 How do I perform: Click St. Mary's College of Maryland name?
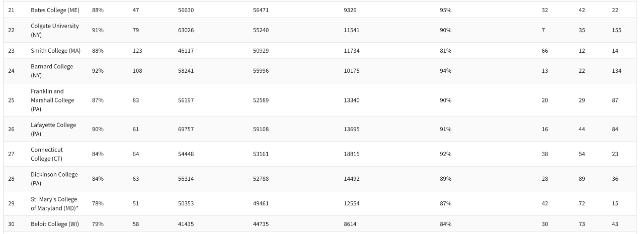(x=54, y=203)
